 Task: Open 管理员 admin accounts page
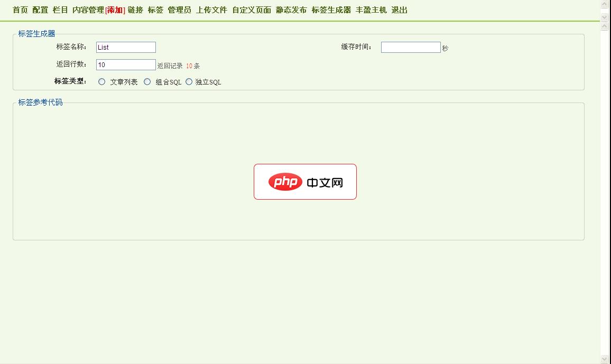[179, 10]
